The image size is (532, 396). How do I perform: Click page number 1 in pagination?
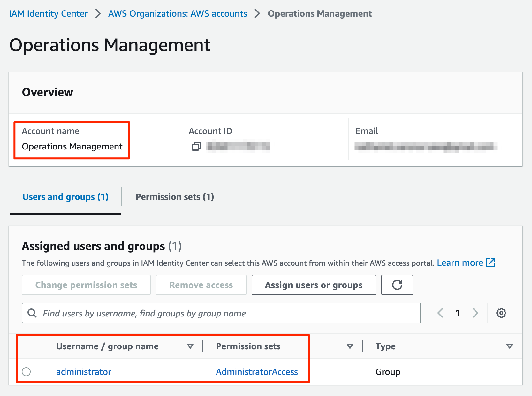pyautogui.click(x=458, y=313)
